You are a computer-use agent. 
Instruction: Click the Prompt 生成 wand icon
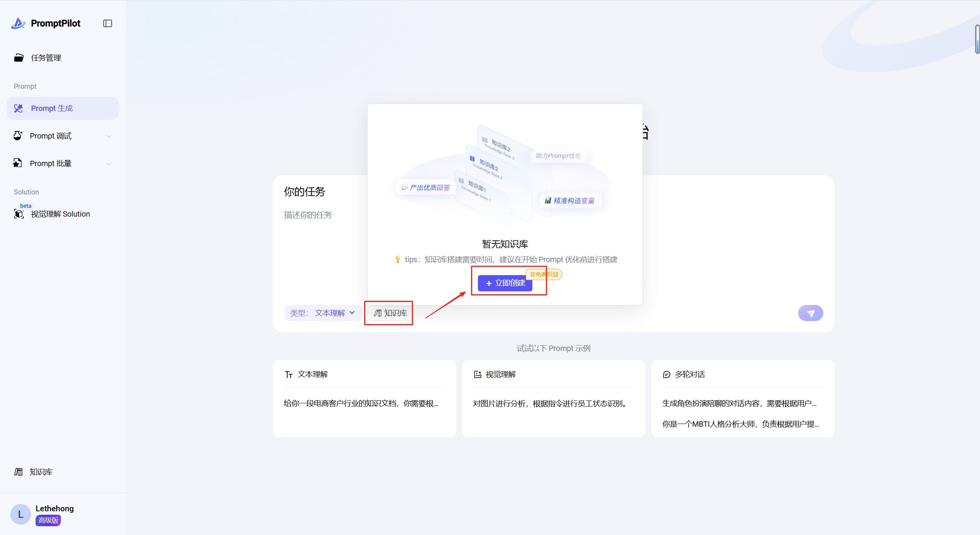coord(18,108)
